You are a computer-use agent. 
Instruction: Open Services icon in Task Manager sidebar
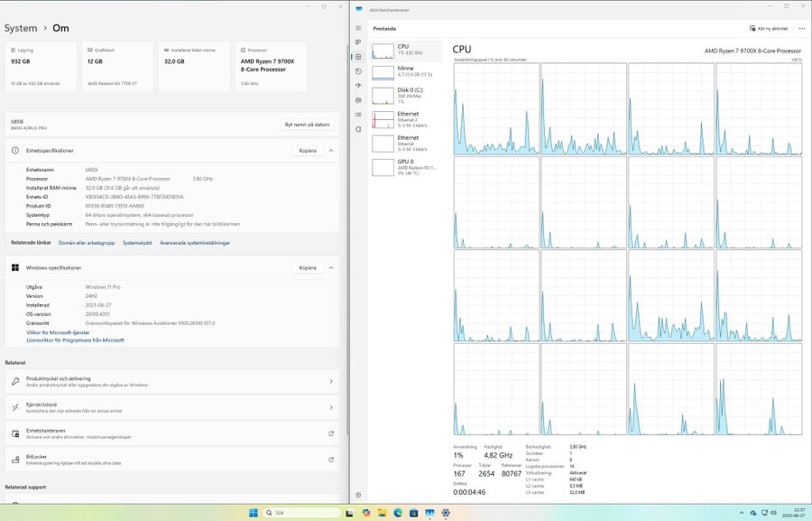point(358,129)
